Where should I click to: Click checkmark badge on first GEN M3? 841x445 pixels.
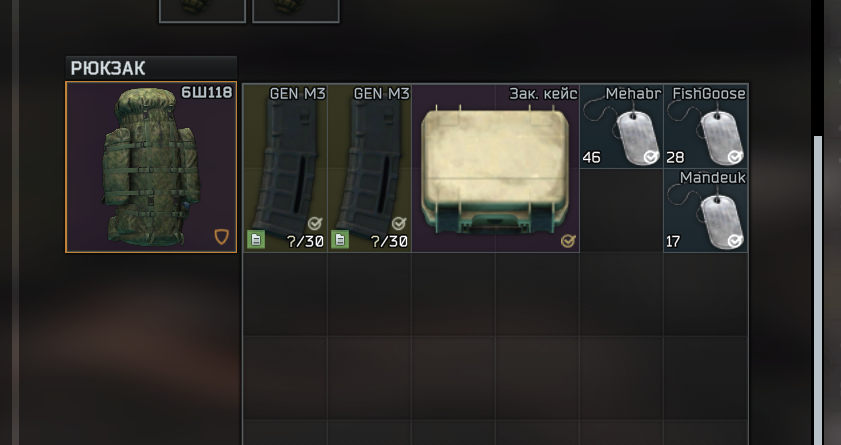coord(315,224)
